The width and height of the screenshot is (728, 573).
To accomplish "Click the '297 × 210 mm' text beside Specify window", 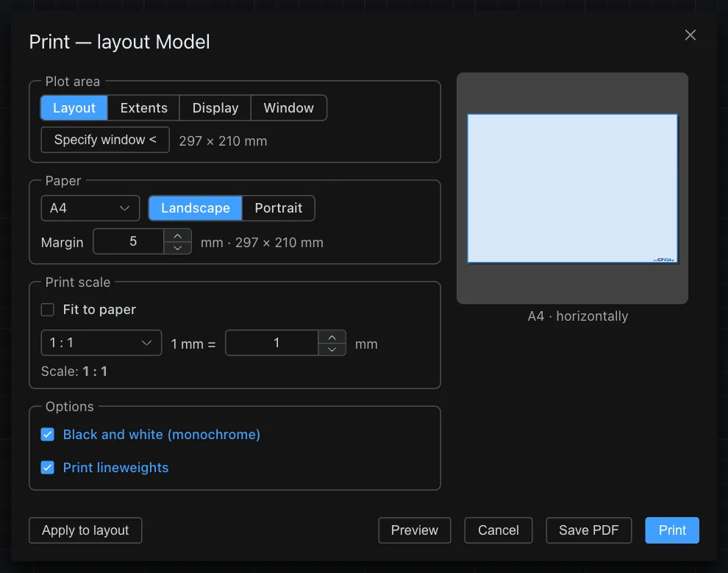I will point(223,141).
